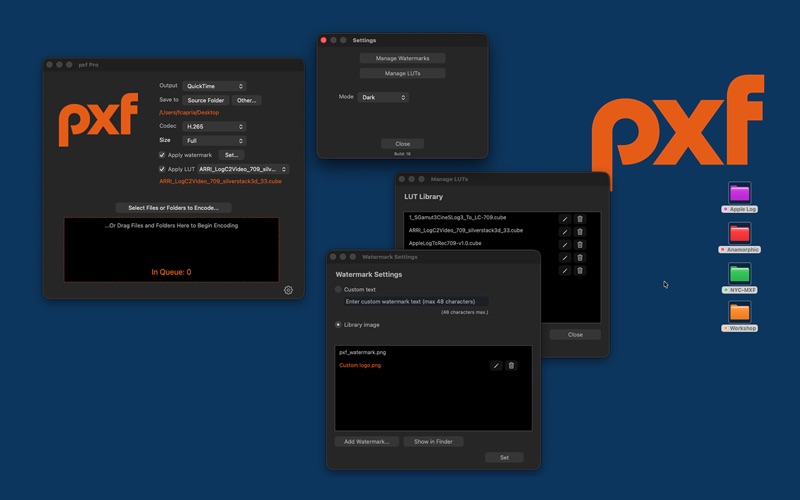
Task: Change the Mode dropdown showing Dark
Action: [x=383, y=97]
